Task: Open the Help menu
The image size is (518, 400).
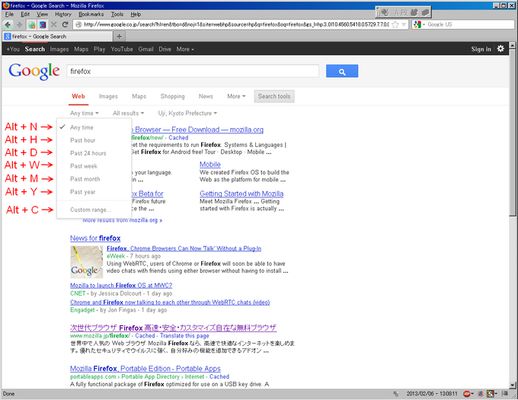Action: (135, 14)
